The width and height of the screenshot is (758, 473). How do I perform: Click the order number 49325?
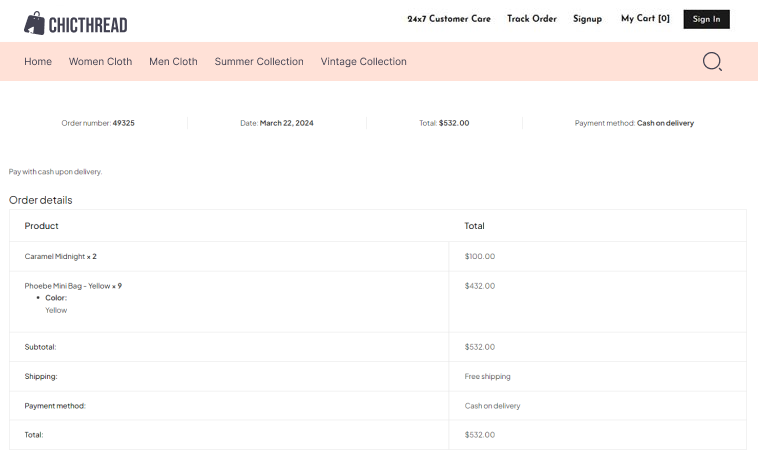pos(123,123)
